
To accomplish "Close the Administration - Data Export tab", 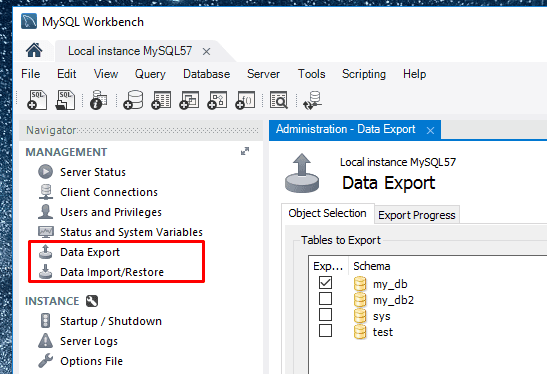I will coord(430,130).
